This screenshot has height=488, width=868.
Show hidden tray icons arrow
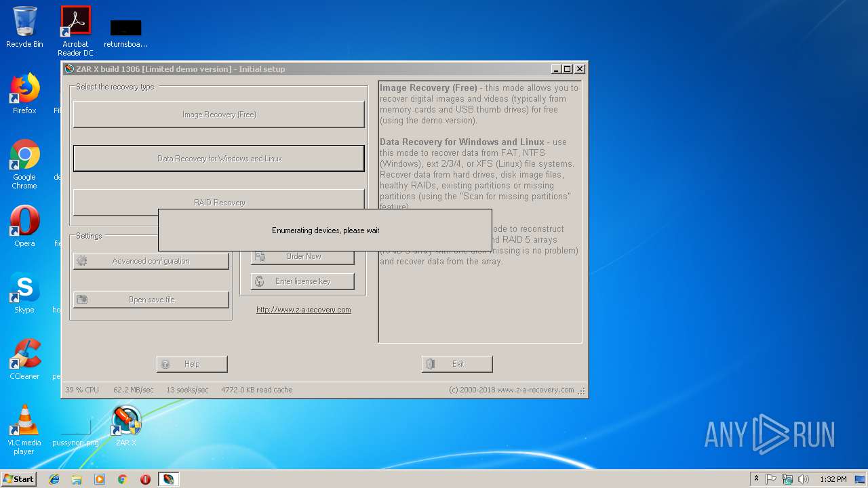pyautogui.click(x=756, y=479)
